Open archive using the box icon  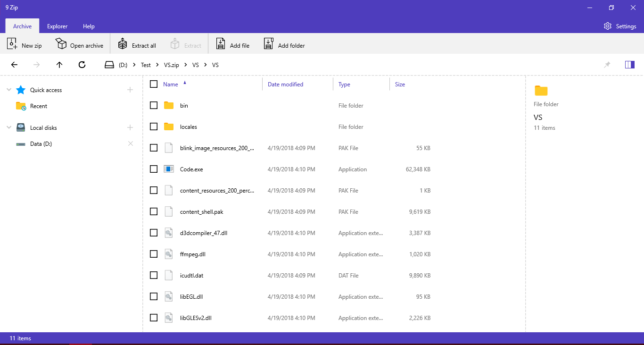pos(61,43)
